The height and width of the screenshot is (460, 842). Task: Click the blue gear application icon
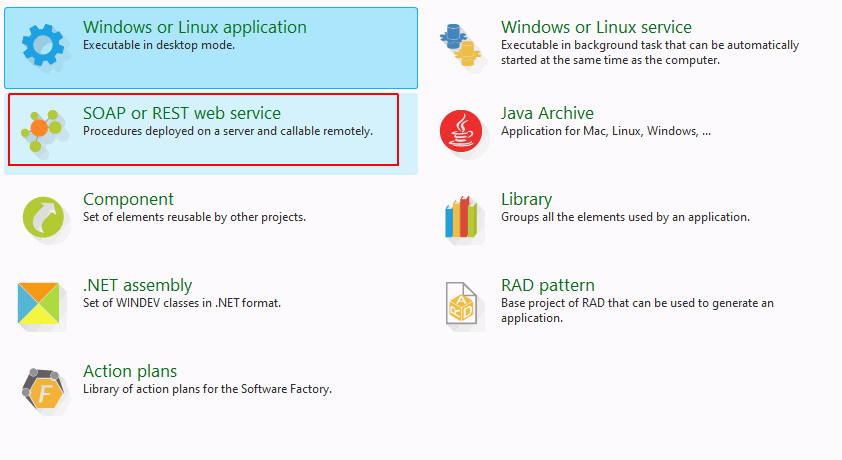click(x=43, y=45)
